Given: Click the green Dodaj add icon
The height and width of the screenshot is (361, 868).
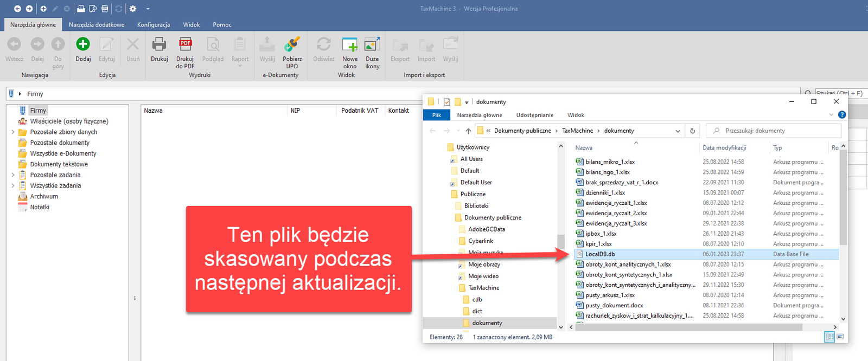Looking at the screenshot, I should (83, 45).
